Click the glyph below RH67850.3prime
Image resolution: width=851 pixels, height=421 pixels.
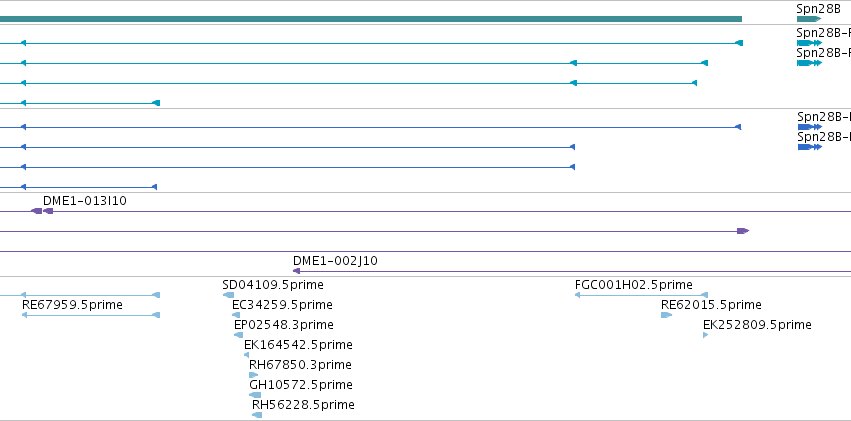(253, 375)
